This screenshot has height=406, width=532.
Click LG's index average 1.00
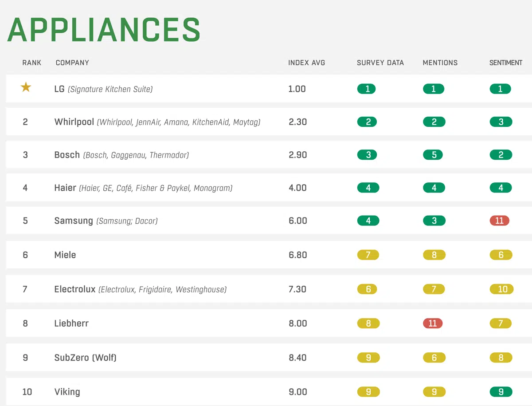pos(297,89)
